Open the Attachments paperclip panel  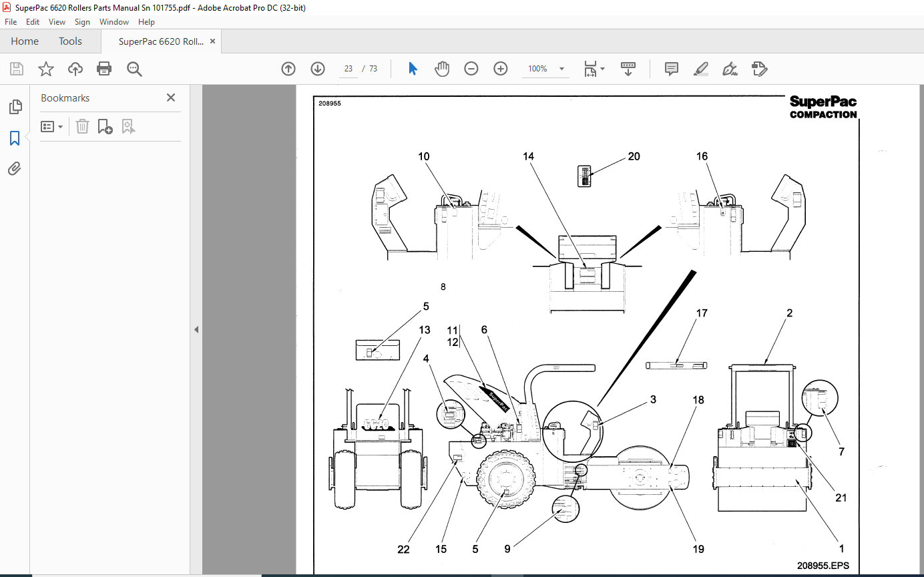click(15, 169)
